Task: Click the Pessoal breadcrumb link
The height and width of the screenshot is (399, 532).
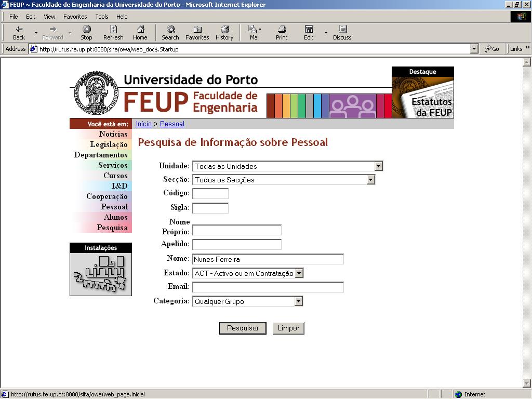Action: tap(172, 124)
